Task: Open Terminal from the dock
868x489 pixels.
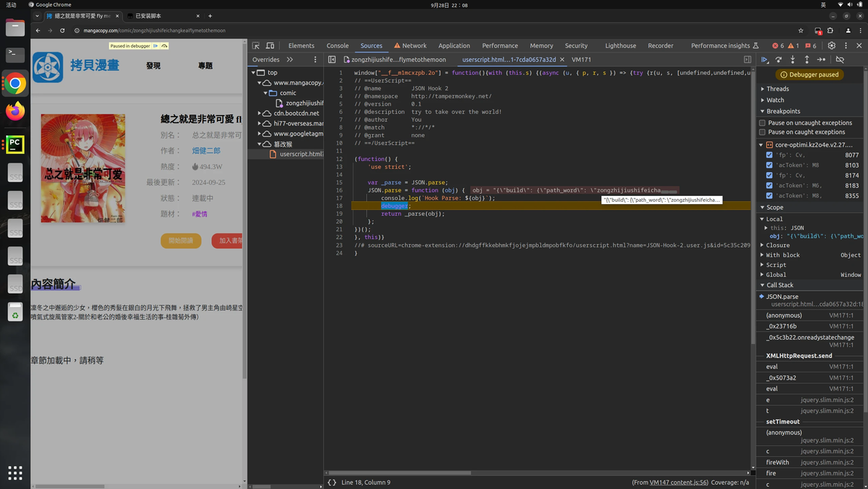Action: coord(15,54)
